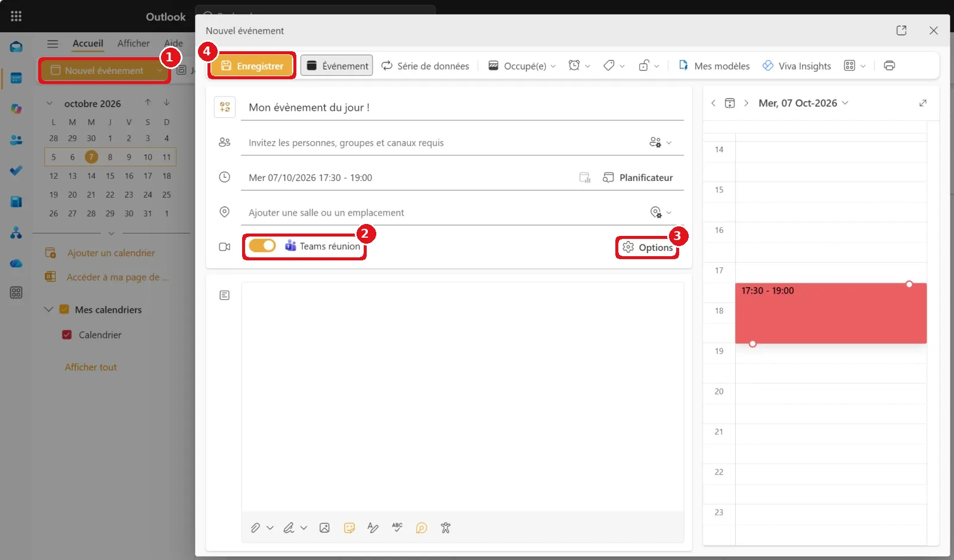Open the Microsoft app launcher grid

16,16
